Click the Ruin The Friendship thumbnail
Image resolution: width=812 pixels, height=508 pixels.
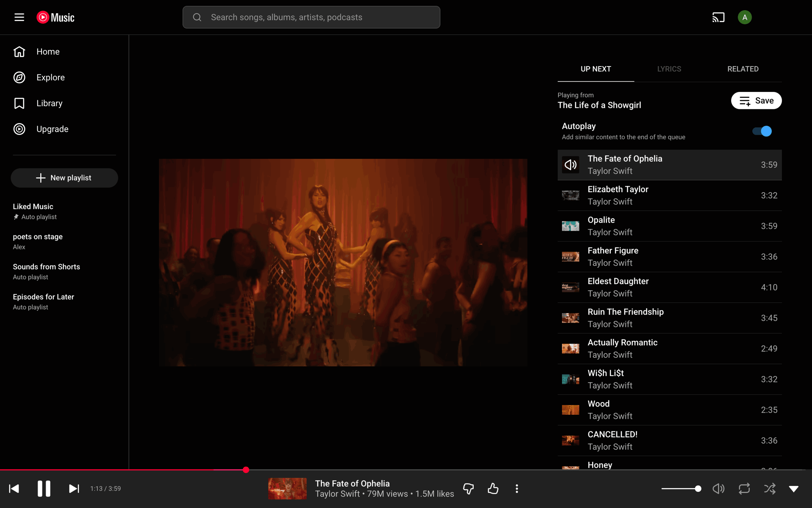[571, 318]
